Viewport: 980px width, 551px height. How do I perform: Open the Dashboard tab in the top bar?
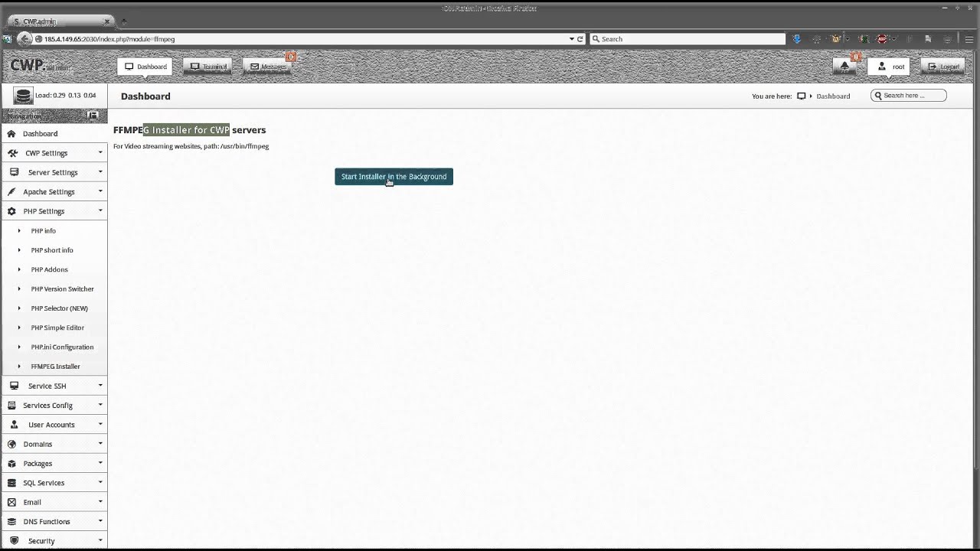click(x=145, y=67)
